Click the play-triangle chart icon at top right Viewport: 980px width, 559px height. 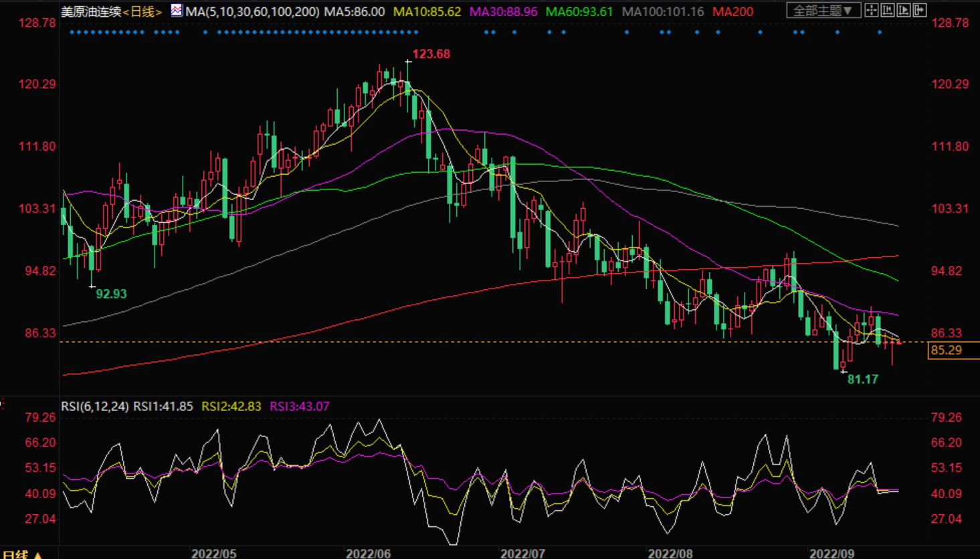pos(904,10)
